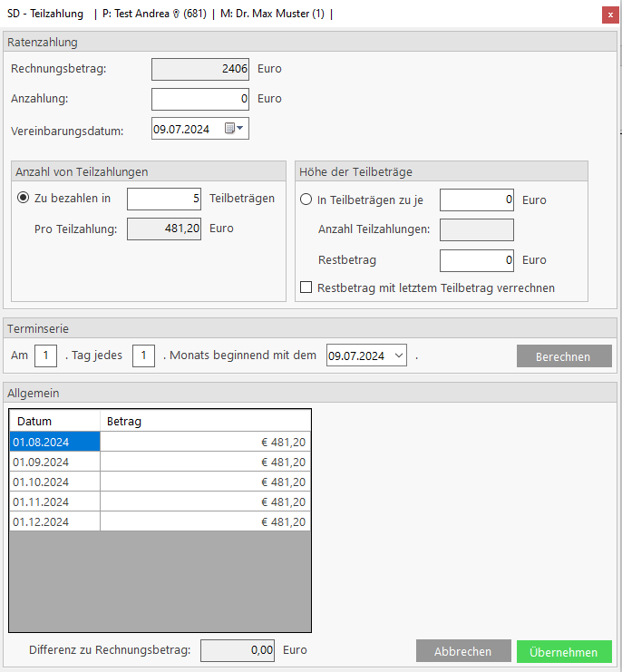Click the Restbetrag input field

click(476, 260)
